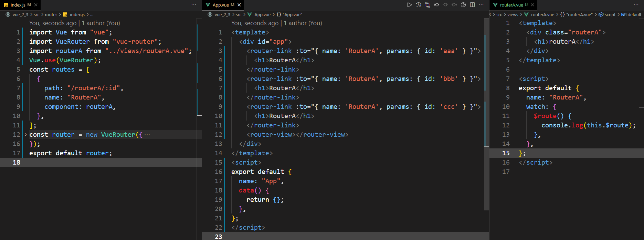Screen dimensions: 644x240
Task: Open blame CodeLens 'You, seconds ago' in App.vue
Action: (x=255, y=23)
